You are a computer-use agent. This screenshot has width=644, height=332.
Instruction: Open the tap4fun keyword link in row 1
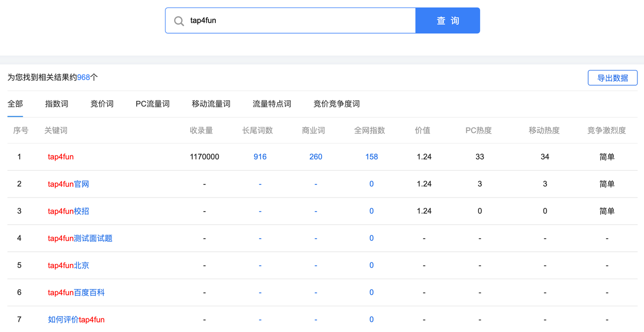[61, 157]
